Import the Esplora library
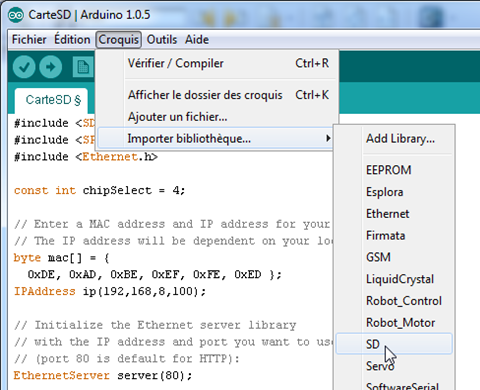The width and height of the screenshot is (480, 390). pyautogui.click(x=394, y=192)
